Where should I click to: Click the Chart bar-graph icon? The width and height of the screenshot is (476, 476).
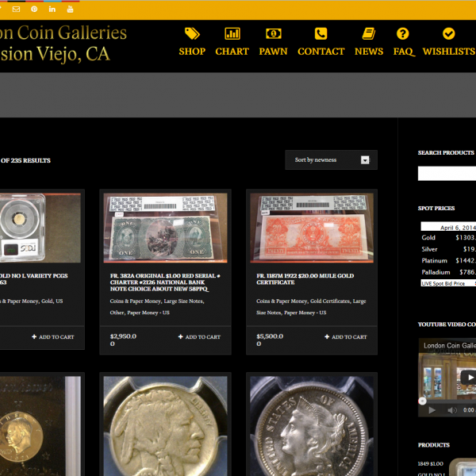[x=232, y=33]
